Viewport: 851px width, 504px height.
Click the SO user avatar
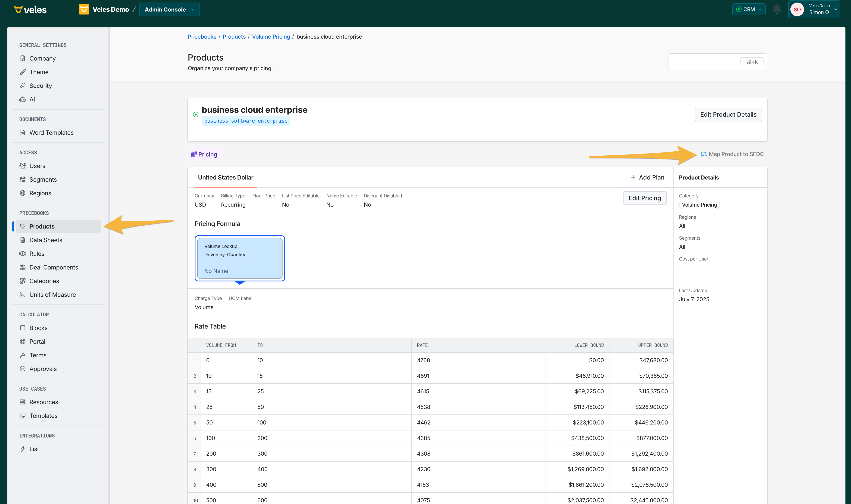click(797, 10)
